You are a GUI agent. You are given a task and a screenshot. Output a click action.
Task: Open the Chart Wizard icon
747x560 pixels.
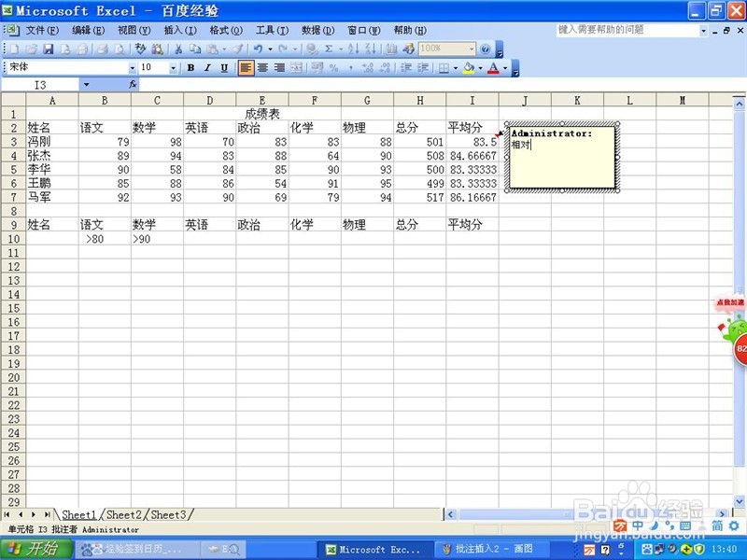pyautogui.click(x=391, y=49)
